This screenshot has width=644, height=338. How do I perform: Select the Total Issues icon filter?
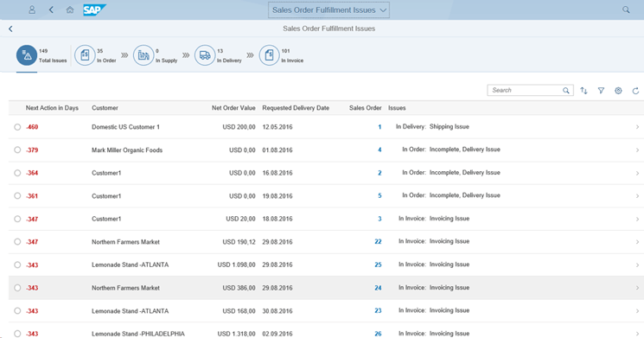27,55
